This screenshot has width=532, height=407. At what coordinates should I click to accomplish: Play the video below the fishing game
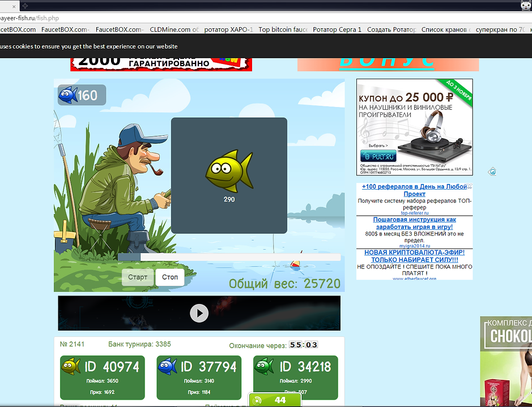pyautogui.click(x=199, y=313)
